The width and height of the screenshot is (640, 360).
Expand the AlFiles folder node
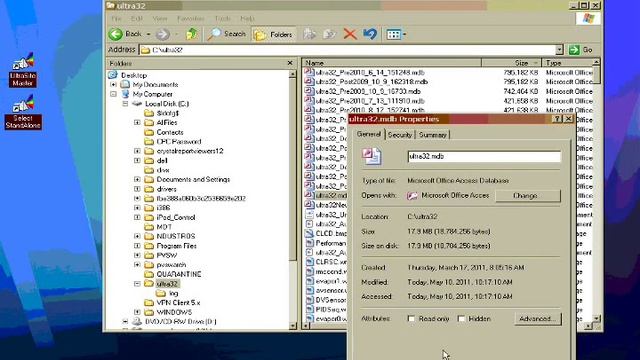click(x=137, y=122)
